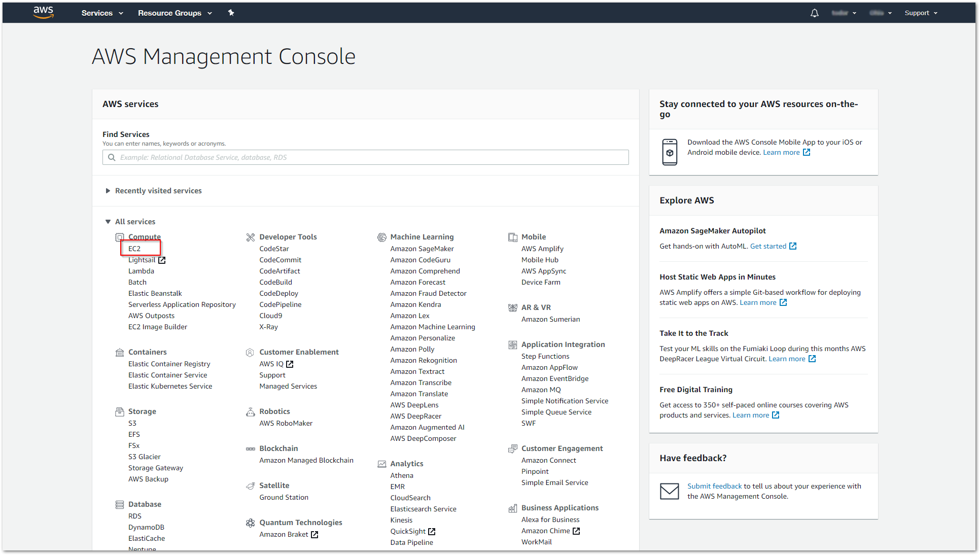The height and width of the screenshot is (555, 980).
Task: Click the AWS logo in the header
Action: tap(44, 13)
